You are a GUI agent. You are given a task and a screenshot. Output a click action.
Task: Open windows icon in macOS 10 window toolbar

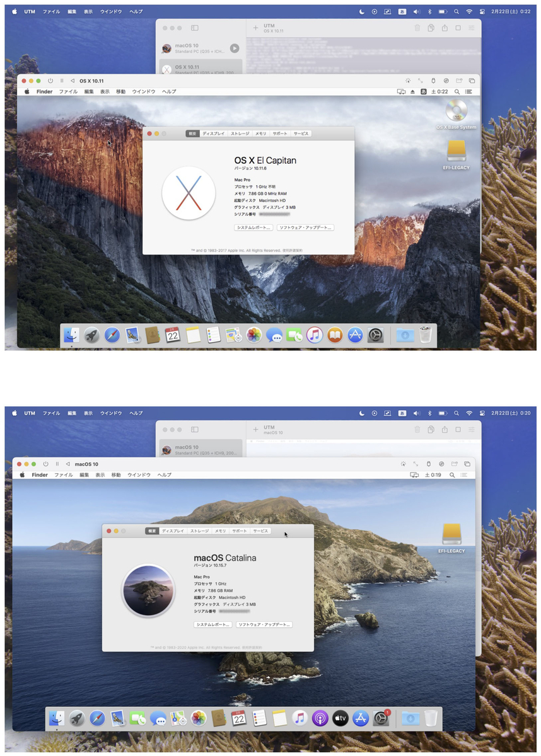pyautogui.click(x=467, y=464)
